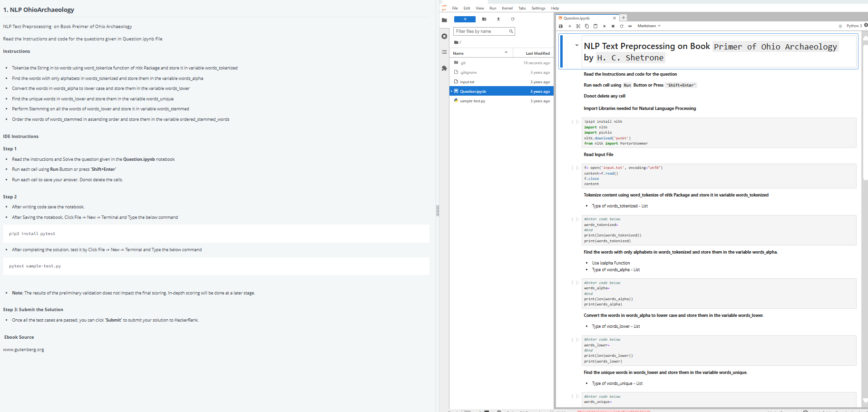The image size is (868, 412).
Task: Refresh the file list
Action: [x=513, y=19]
